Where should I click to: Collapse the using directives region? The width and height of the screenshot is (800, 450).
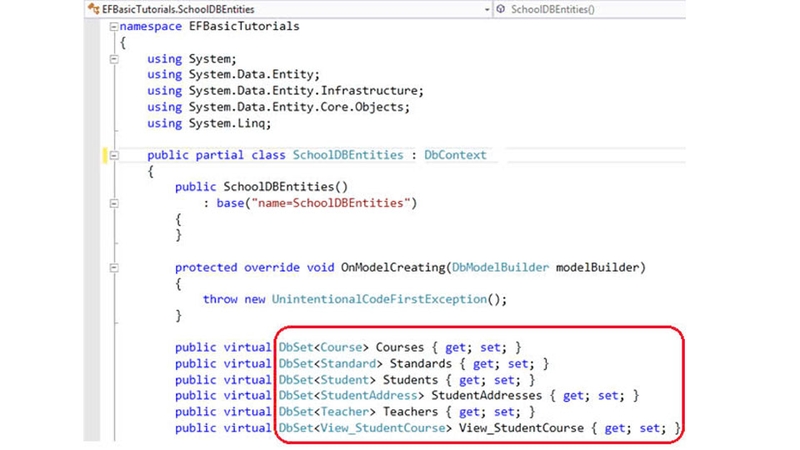[x=114, y=59]
